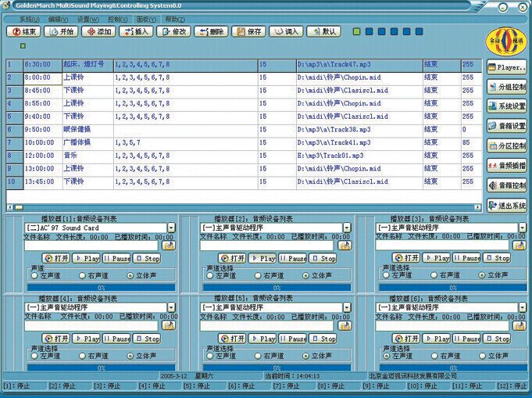The width and height of the screenshot is (532, 398).
Task: Click the 添加 (Add) toolbar button
Action: [x=98, y=31]
